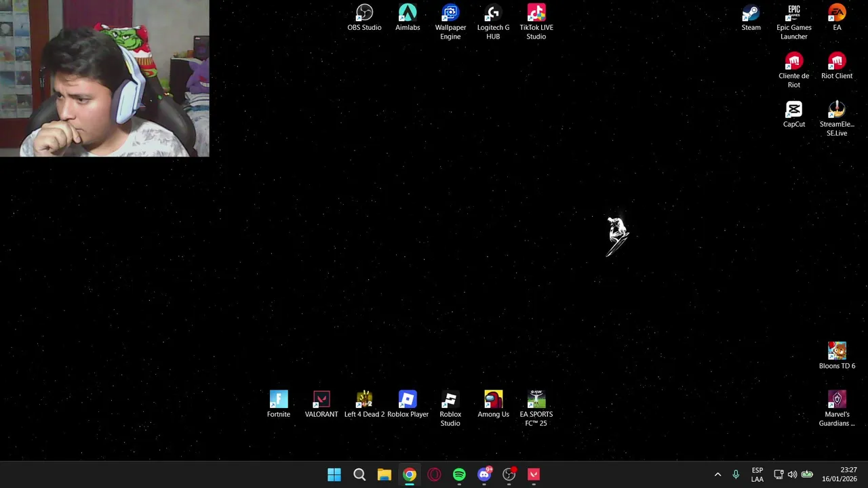Open Epic Games Launcher icon
This screenshot has height=488, width=868.
pos(794,22)
